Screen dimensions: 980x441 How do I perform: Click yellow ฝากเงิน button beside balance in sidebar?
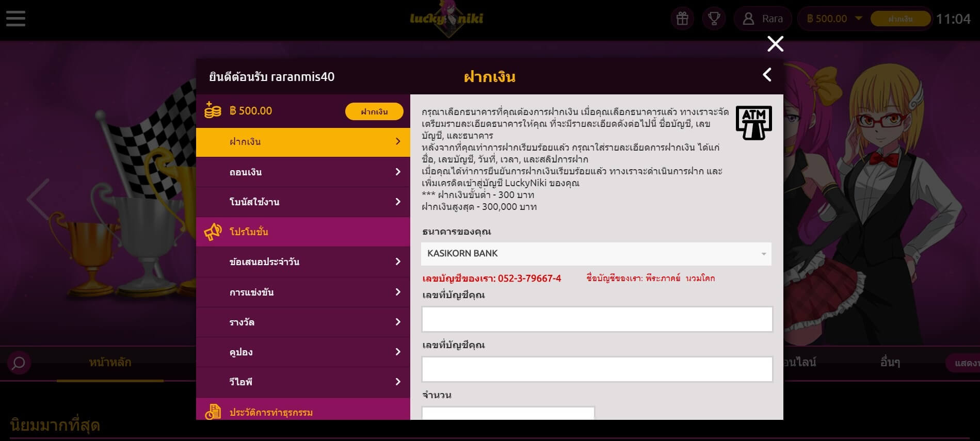pos(374,111)
